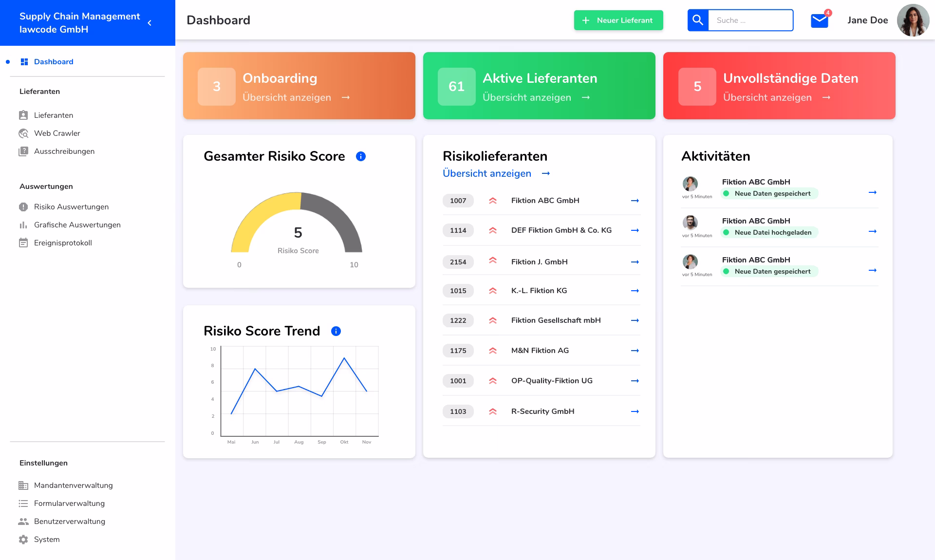
Task: Click the Ausschreibungen icon
Action: pyautogui.click(x=24, y=151)
